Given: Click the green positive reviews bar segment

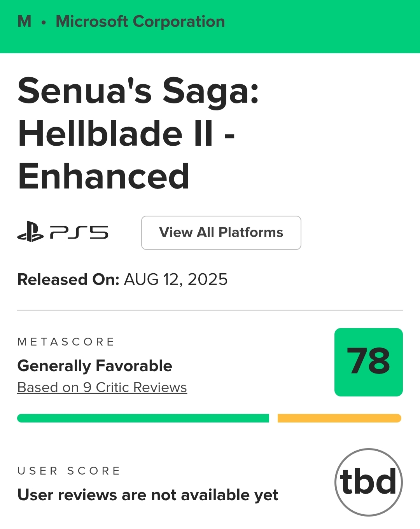Looking at the screenshot, I should tap(143, 418).
